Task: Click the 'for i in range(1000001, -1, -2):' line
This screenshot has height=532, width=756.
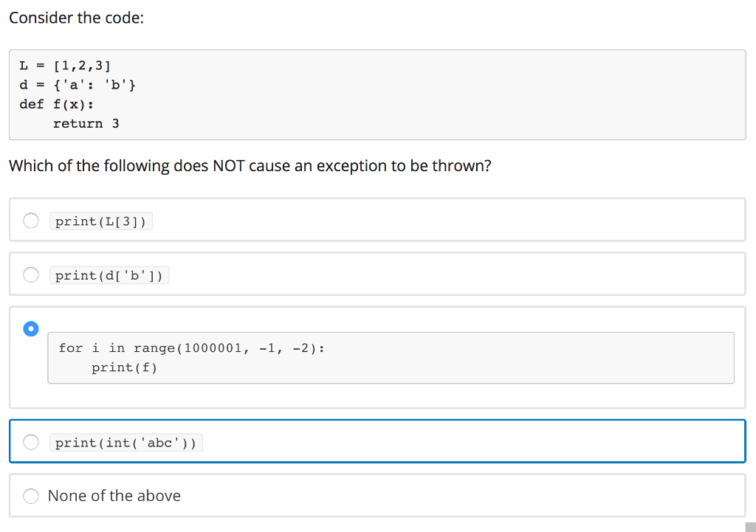Action: (x=191, y=348)
